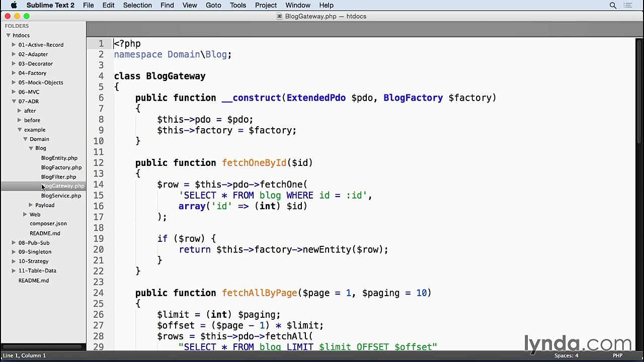This screenshot has width=644, height=362.
Task: Close the window with the red button
Action: coord(8,17)
